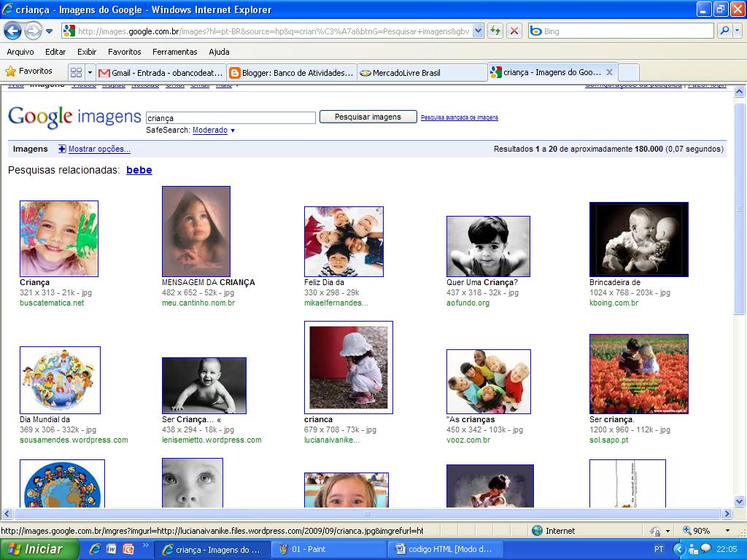Click the kboing.com.br source text
Image resolution: width=747 pixels, height=560 pixels.
click(614, 303)
